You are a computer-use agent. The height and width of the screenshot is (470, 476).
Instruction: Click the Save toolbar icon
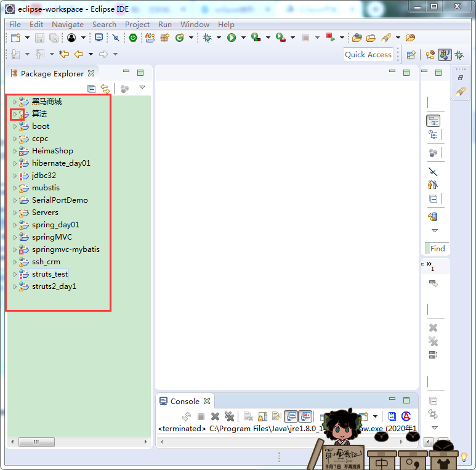[x=40, y=38]
